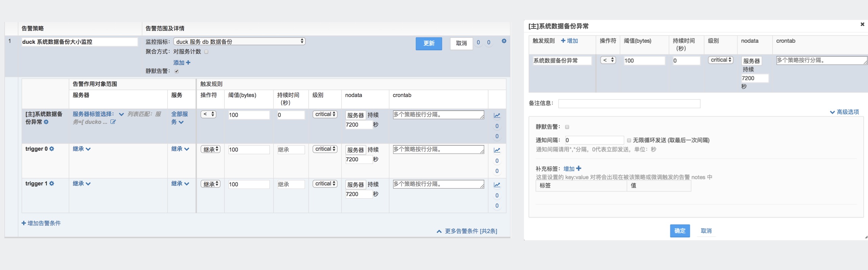Collapse the 高级选项 section
Viewport: 868px width, 270px height.
point(844,112)
